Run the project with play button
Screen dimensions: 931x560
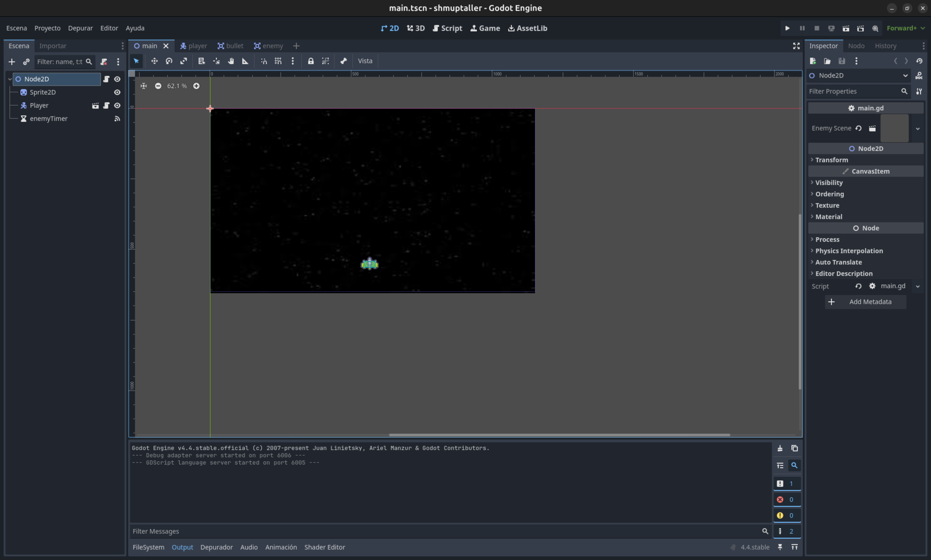pyautogui.click(x=787, y=28)
